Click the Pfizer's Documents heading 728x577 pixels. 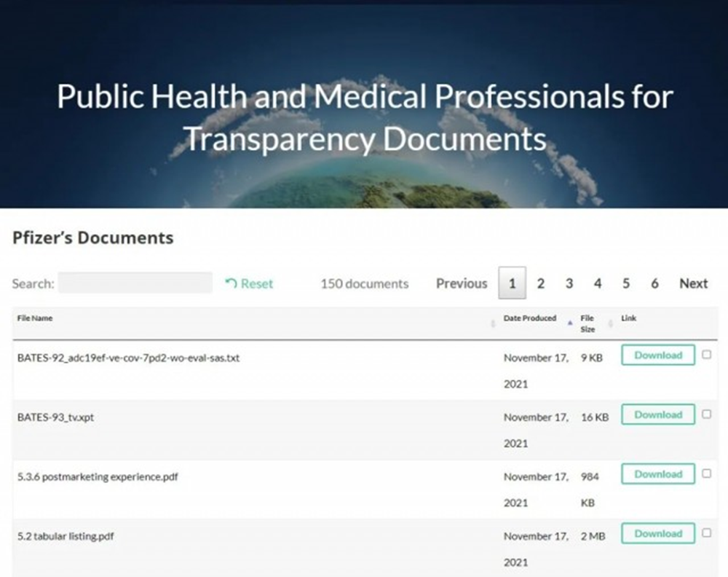[93, 238]
